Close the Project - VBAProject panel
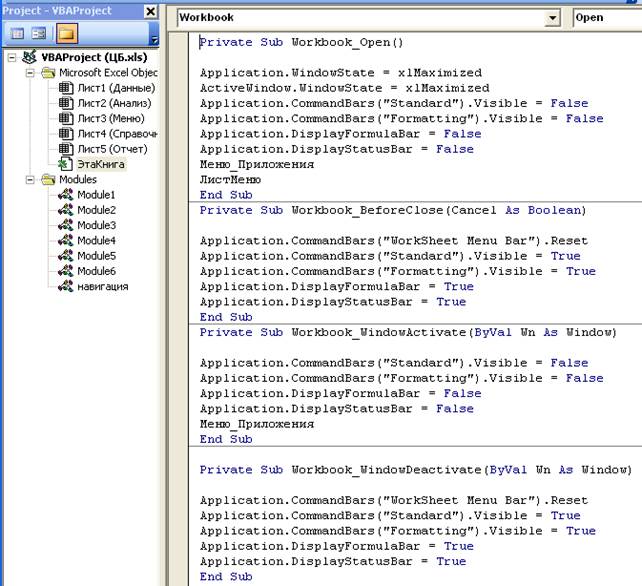Screen dimensions: 642x586 click(150, 11)
